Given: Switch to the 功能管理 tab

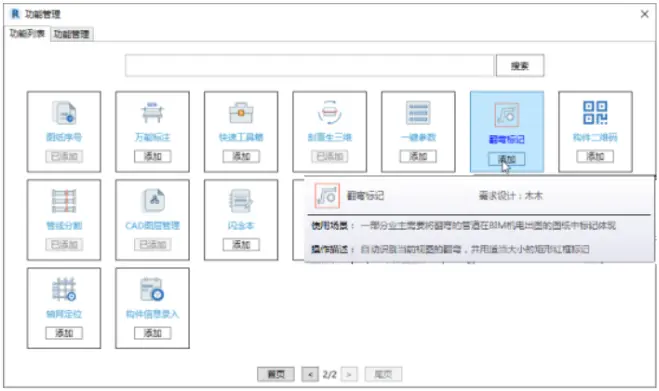Looking at the screenshot, I should [71, 34].
